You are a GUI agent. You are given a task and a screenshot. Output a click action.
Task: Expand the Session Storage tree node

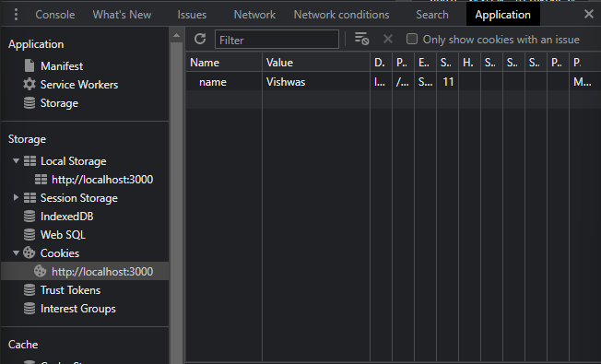tap(16, 198)
